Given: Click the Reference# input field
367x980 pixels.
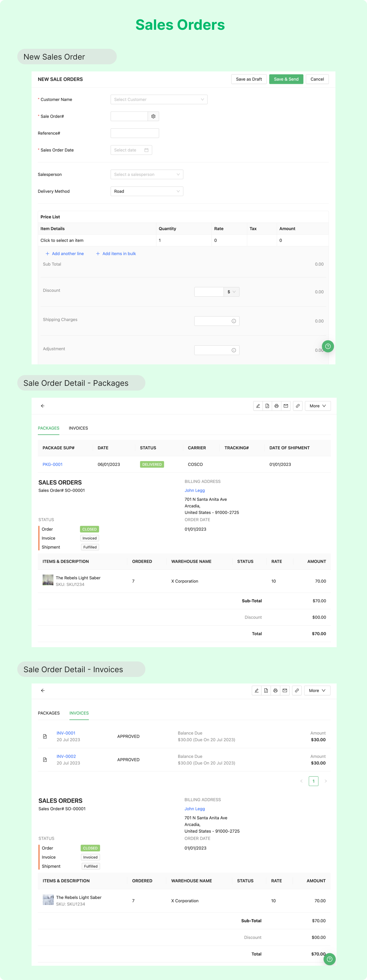Looking at the screenshot, I should click(x=135, y=133).
